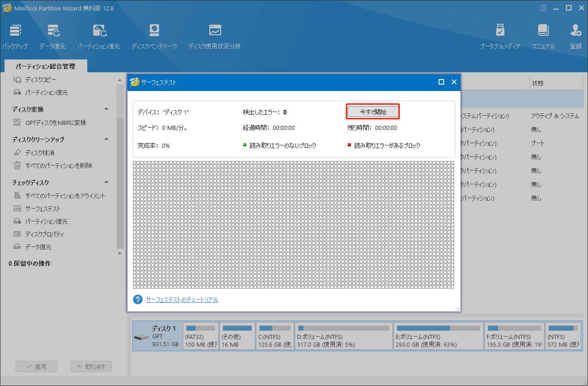Click the 完成率: 0% text
This screenshot has height=386, width=588.
tap(154, 145)
